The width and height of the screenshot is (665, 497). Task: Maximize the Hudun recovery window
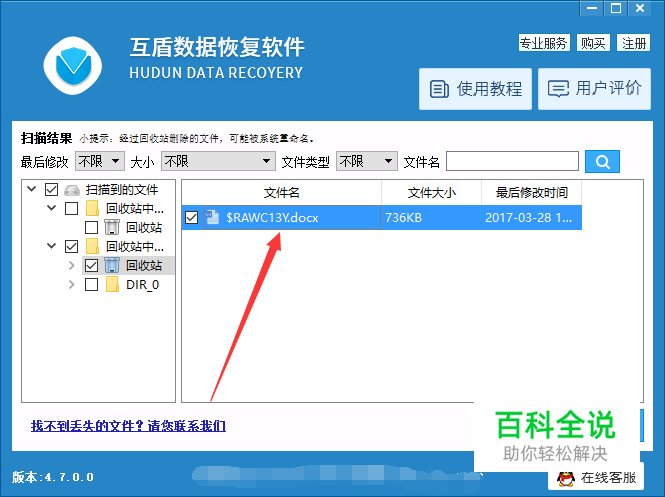tap(616, 8)
